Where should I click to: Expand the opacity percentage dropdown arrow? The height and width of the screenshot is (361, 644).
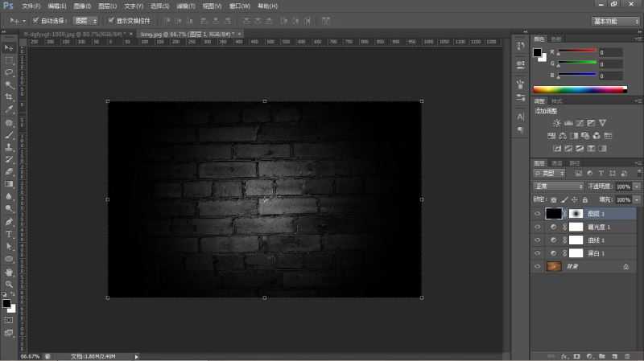tap(637, 187)
